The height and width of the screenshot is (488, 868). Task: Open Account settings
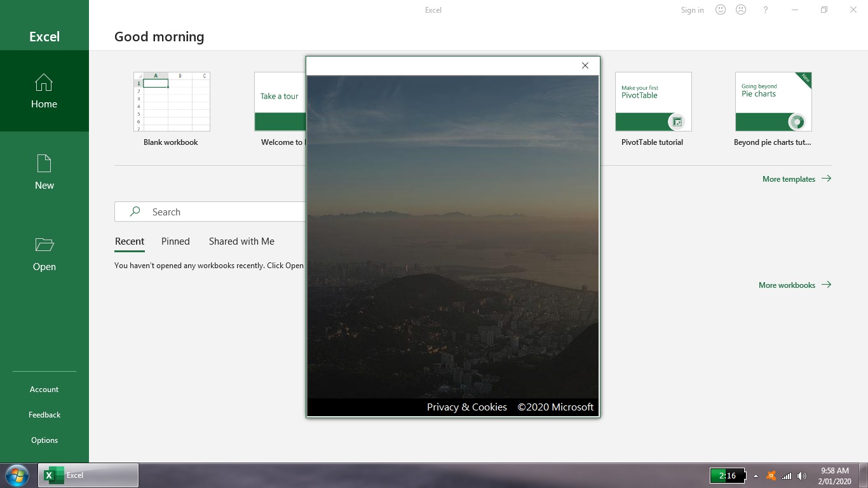coord(44,390)
